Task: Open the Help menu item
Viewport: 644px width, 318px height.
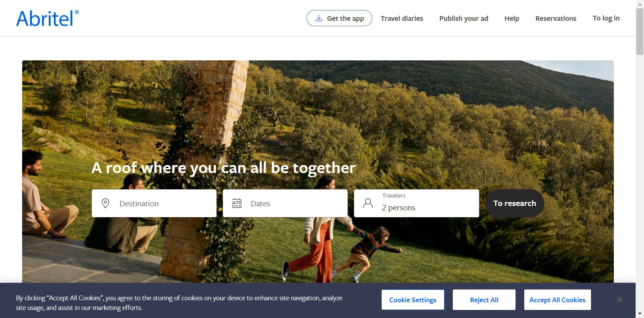Action: coord(512,18)
